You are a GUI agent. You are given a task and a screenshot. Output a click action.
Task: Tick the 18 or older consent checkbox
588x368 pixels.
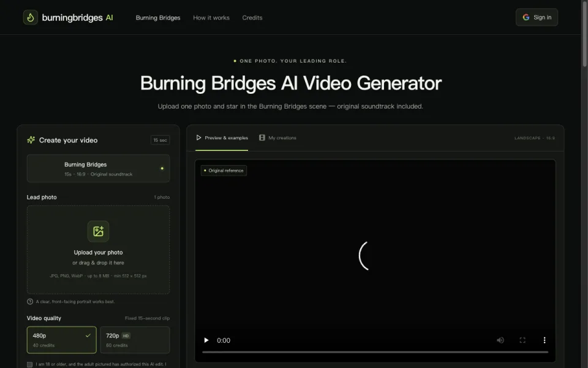[x=29, y=364]
